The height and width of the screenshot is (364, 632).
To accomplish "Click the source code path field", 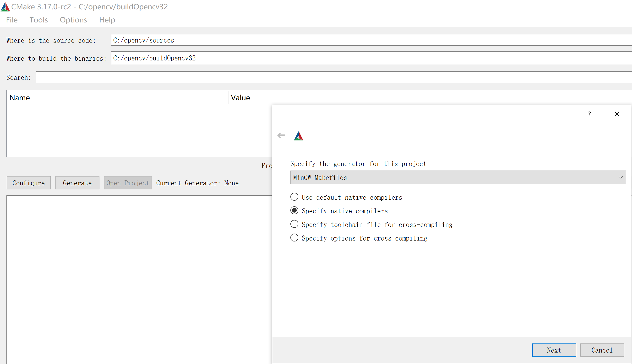I will coord(250,40).
